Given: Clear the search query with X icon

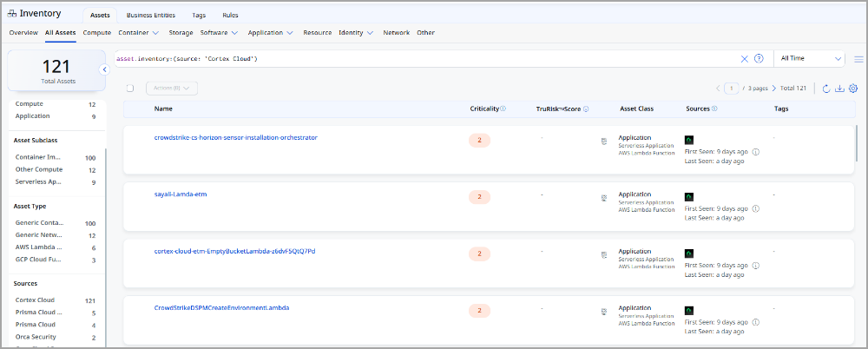Looking at the screenshot, I should click(744, 59).
